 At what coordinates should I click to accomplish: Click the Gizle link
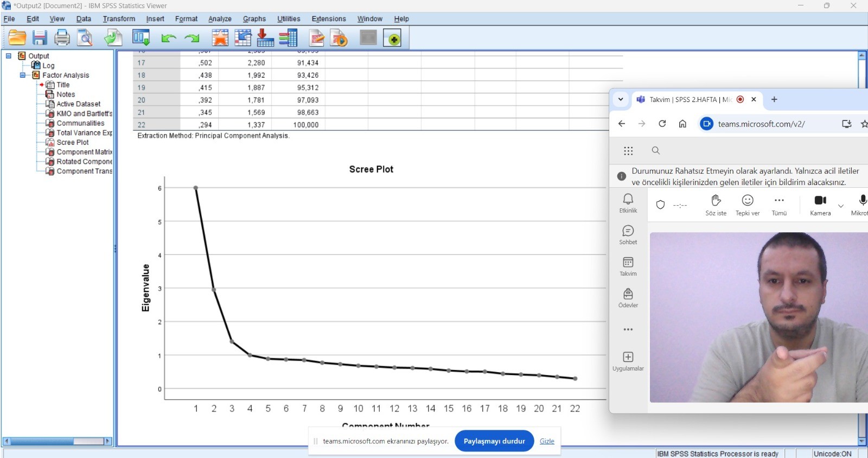(547, 441)
